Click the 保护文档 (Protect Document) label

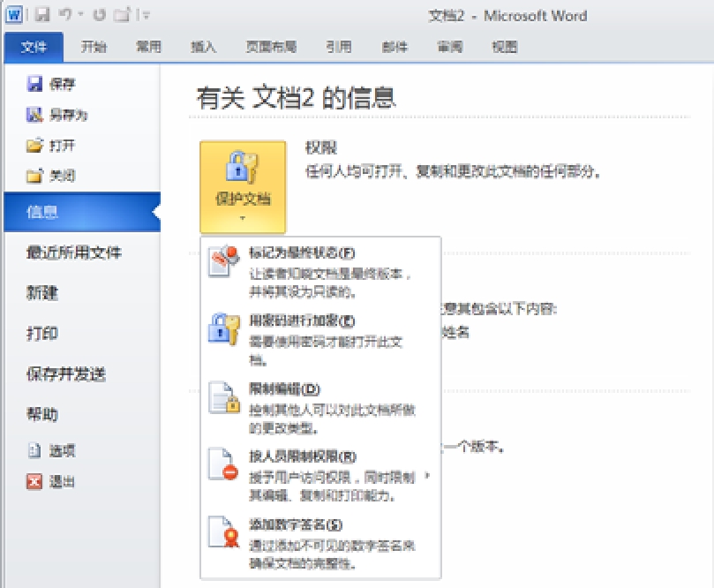click(x=243, y=199)
